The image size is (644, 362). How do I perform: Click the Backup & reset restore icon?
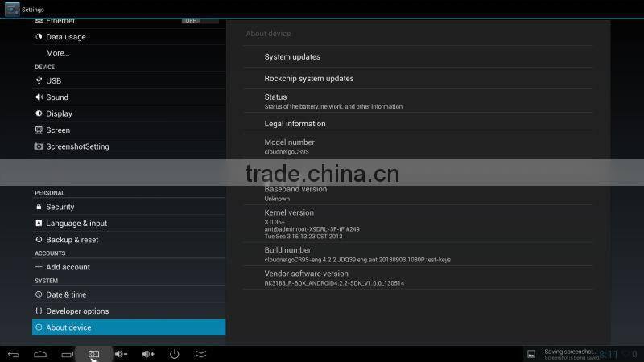[x=39, y=239]
